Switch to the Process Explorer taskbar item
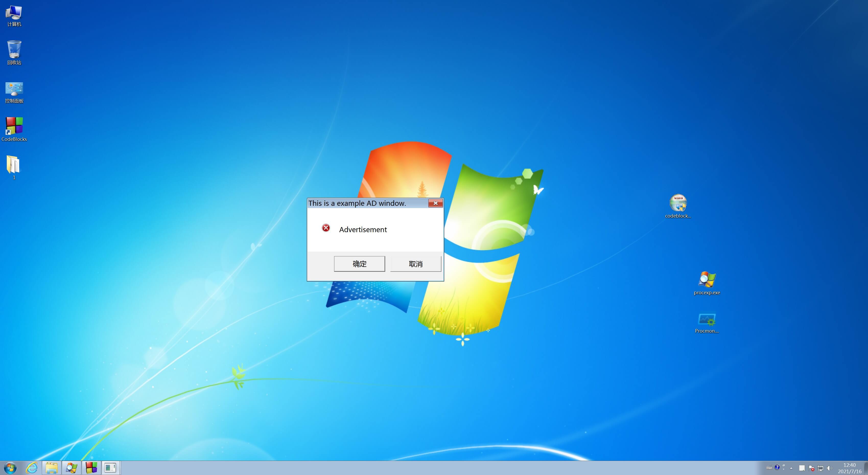Screen dimensions: 868x475 point(72,468)
